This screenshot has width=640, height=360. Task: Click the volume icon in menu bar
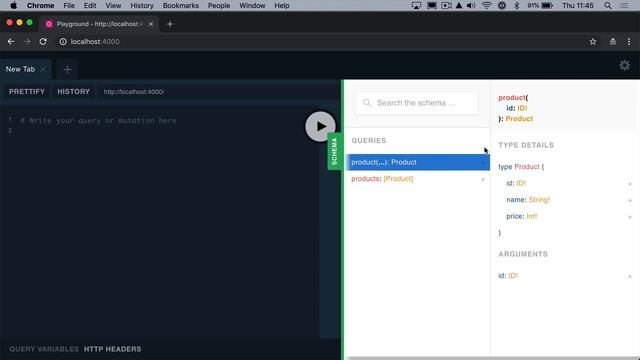point(471,6)
